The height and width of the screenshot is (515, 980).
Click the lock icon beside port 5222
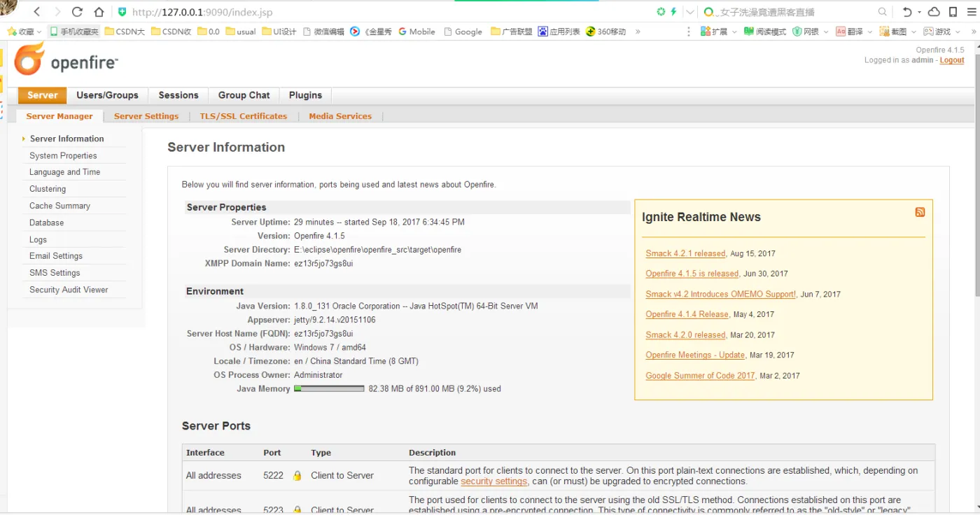pyautogui.click(x=297, y=476)
